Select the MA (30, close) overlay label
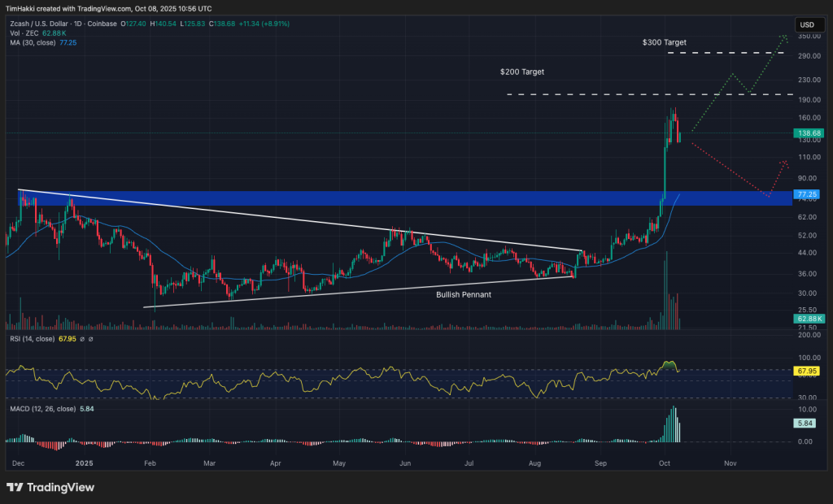 pyautogui.click(x=34, y=42)
